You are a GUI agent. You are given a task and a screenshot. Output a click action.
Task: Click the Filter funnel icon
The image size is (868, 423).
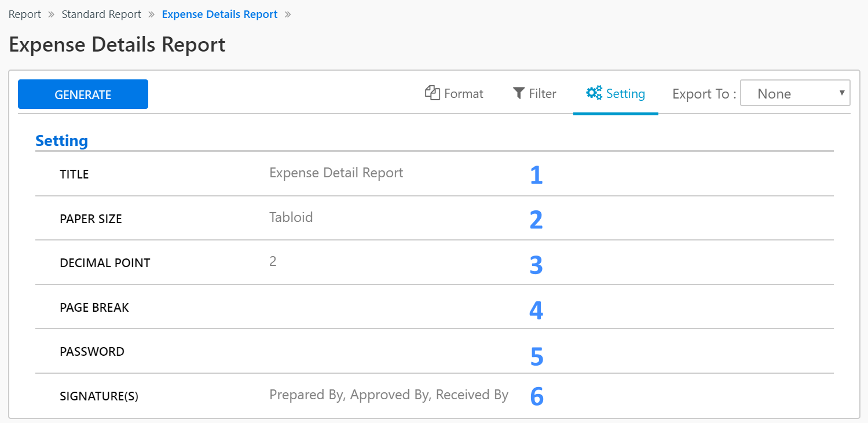tap(519, 93)
